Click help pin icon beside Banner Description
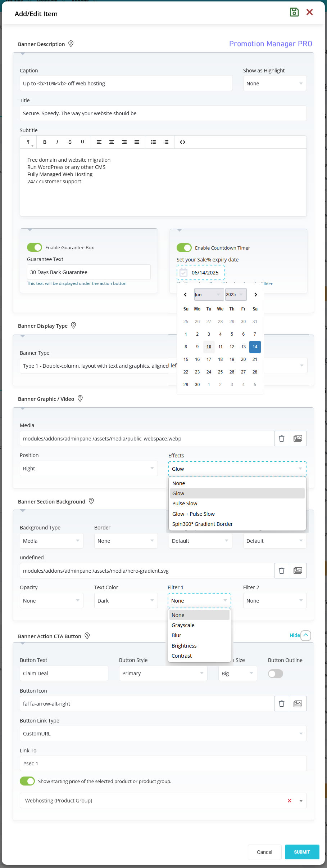The width and height of the screenshot is (327, 868). point(71,44)
